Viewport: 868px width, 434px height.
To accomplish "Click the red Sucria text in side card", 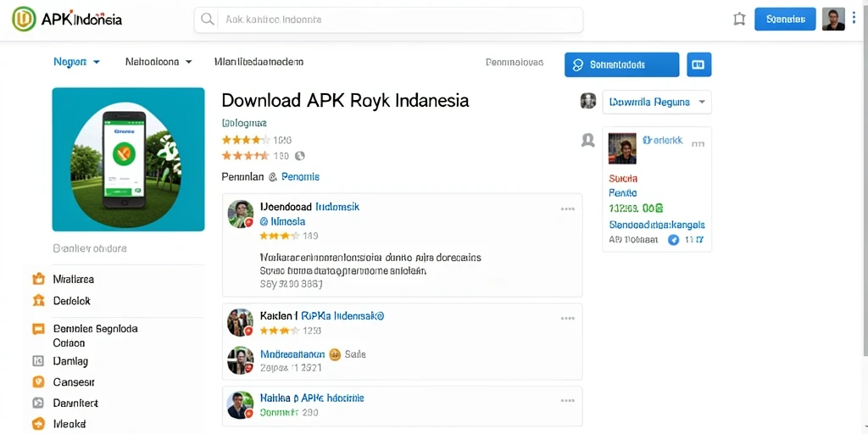I will [x=623, y=179].
